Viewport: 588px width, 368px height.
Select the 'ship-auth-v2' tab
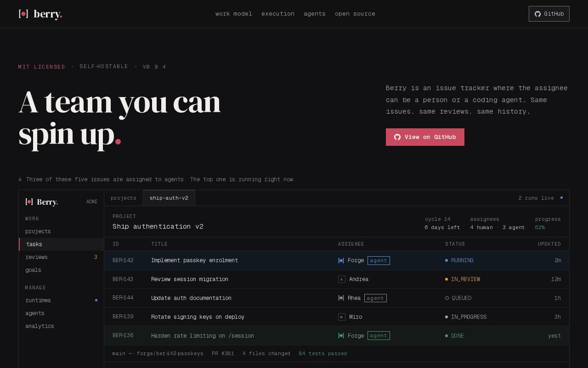coord(169,198)
